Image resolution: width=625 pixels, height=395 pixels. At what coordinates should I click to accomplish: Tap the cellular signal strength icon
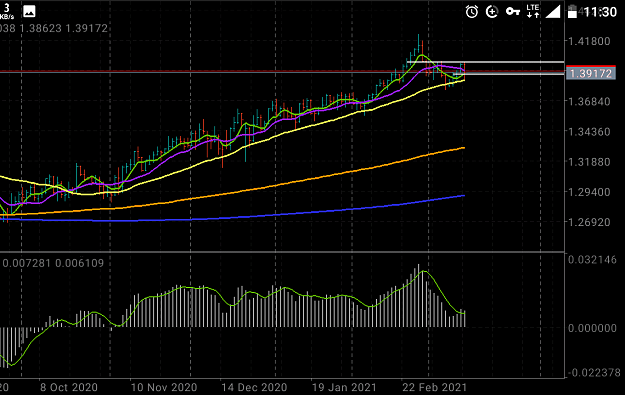(x=553, y=12)
